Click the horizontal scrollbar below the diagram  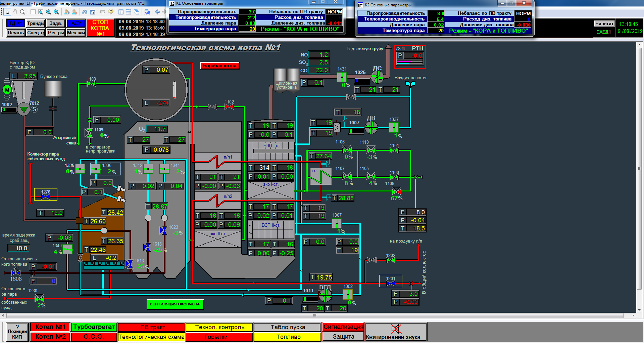(314, 316)
